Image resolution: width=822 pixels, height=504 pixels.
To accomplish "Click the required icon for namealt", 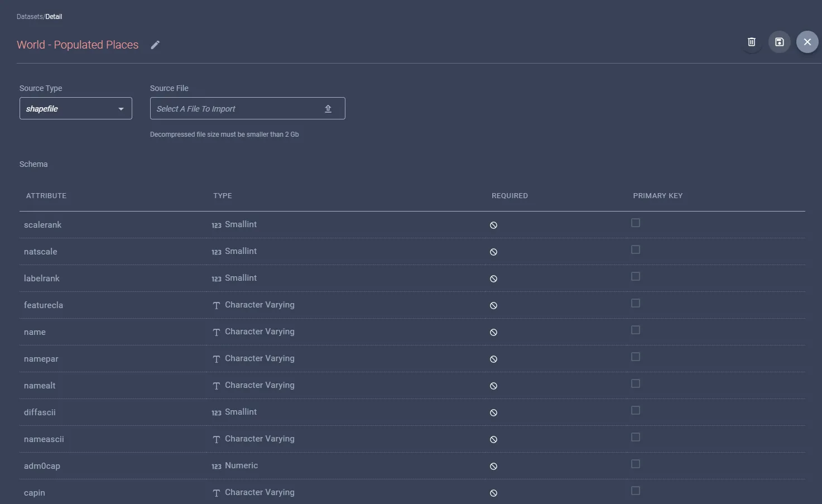I will click(493, 386).
